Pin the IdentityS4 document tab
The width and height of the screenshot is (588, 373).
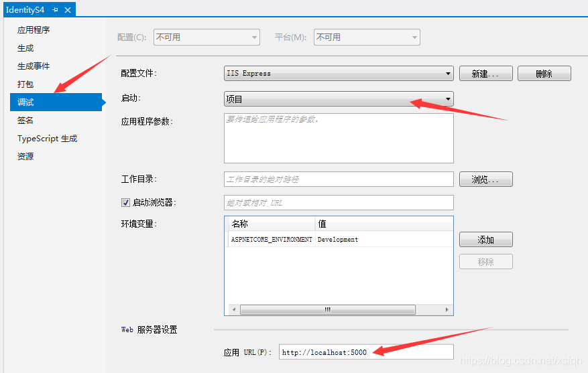[x=55, y=10]
